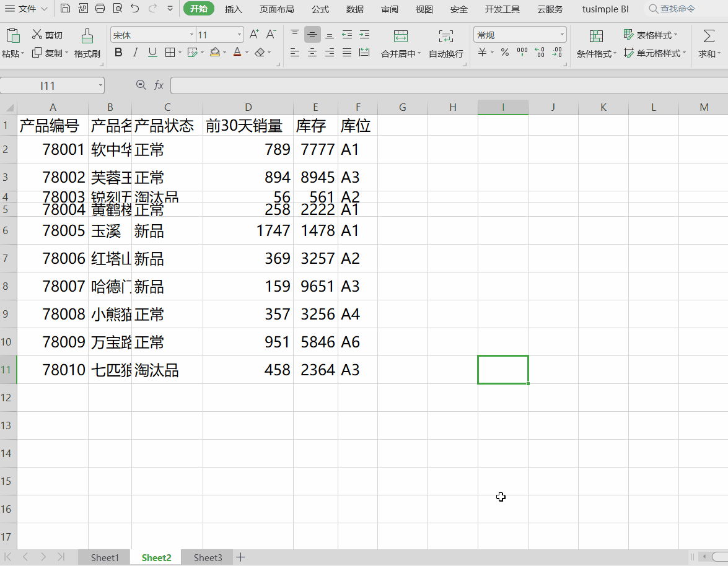The image size is (728, 566).
Task: Click Increase Indent icon
Action: (x=364, y=34)
